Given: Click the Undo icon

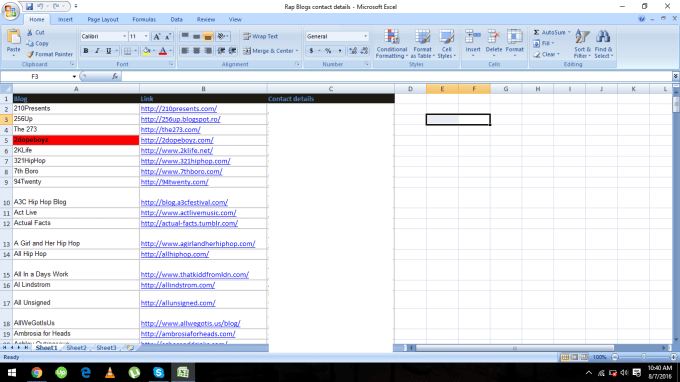Looking at the screenshot, I should tap(40, 7).
